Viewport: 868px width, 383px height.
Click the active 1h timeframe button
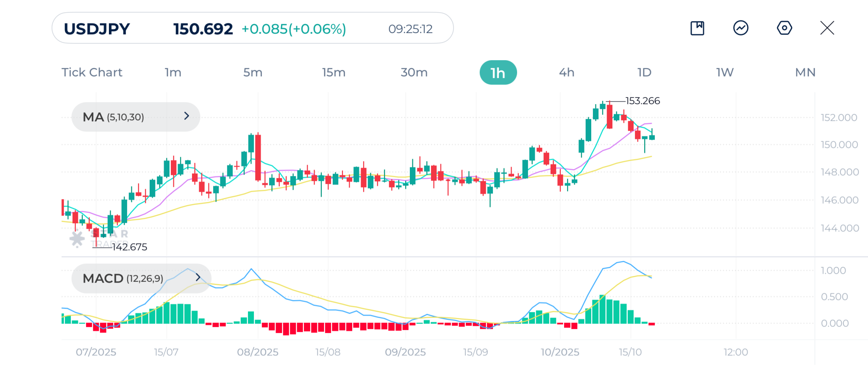coord(498,73)
